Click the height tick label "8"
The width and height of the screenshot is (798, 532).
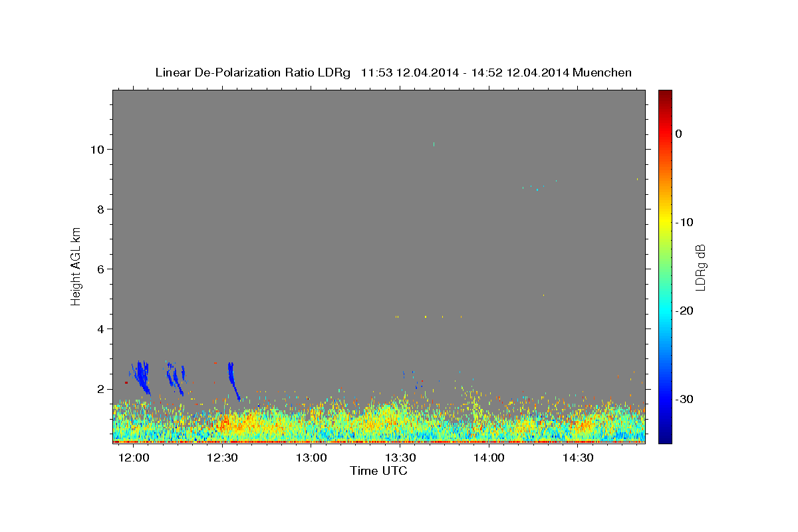coord(100,209)
